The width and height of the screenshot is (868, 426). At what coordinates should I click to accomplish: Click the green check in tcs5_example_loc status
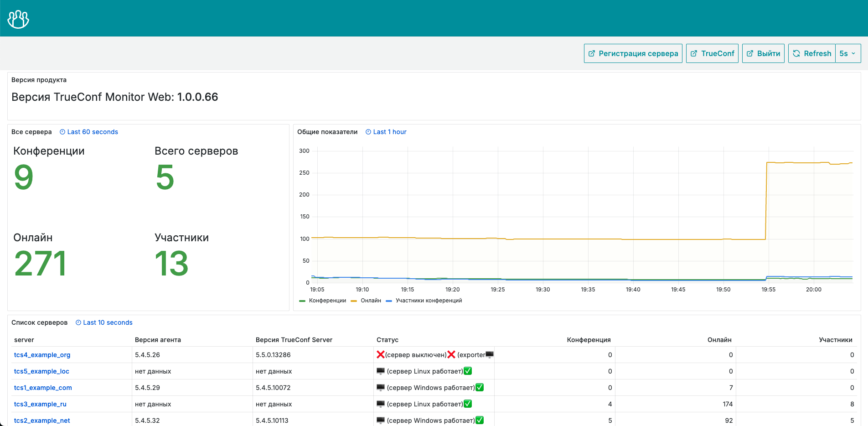coord(468,371)
